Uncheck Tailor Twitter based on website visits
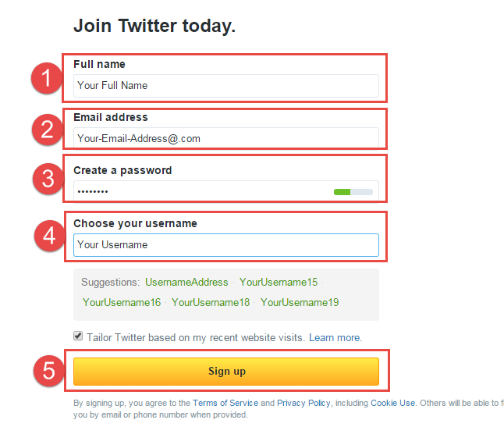 78,336
